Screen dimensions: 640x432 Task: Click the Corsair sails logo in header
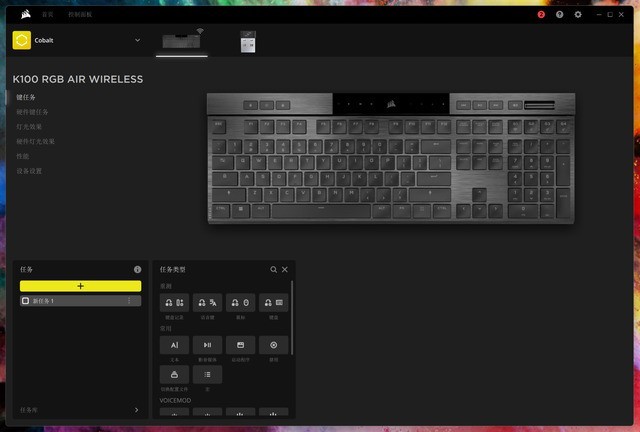point(26,14)
